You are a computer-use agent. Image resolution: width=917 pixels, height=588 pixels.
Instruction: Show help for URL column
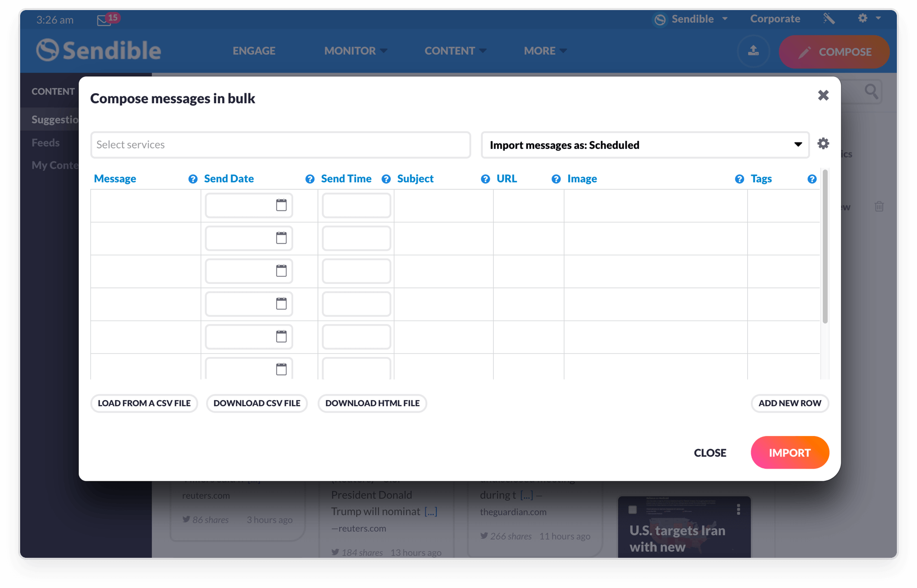pyautogui.click(x=556, y=179)
